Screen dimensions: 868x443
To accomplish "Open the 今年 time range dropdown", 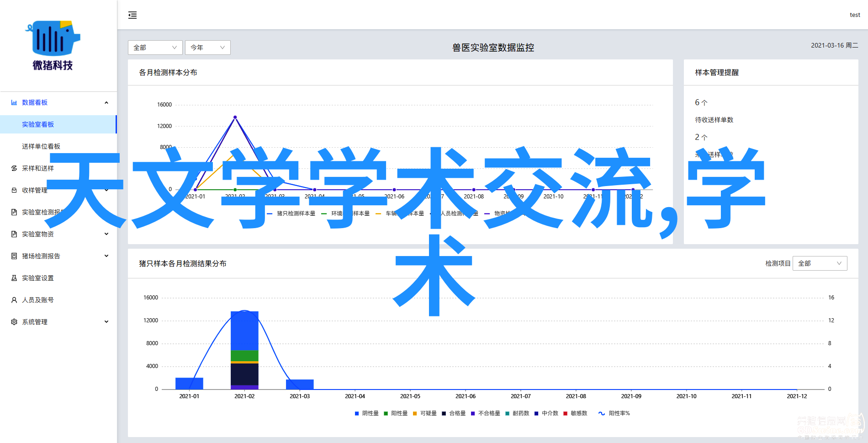I will click(207, 48).
